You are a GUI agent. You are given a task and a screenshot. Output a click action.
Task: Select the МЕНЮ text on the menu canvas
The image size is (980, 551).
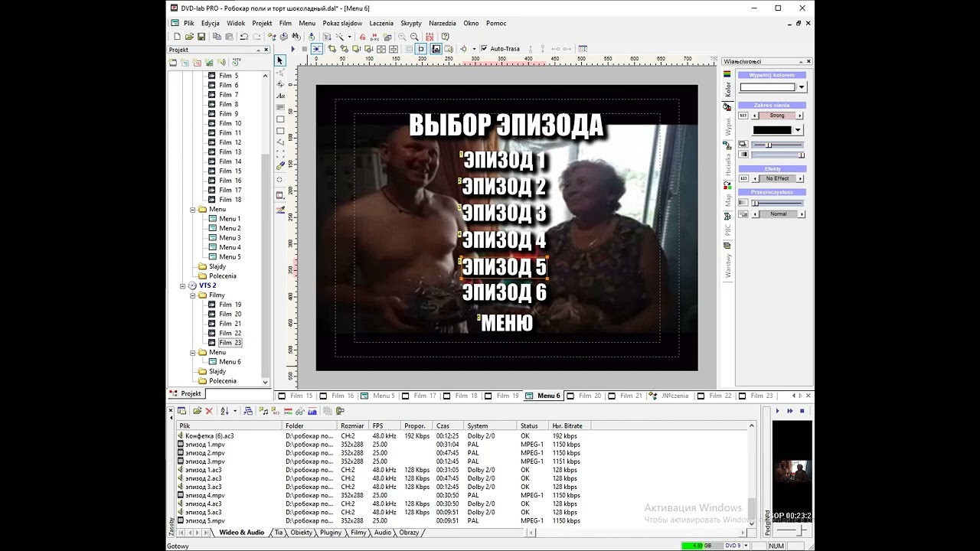[506, 323]
